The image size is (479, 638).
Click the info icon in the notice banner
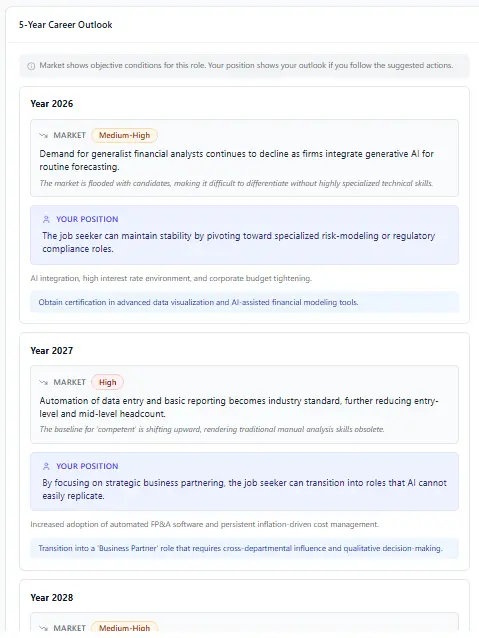pyautogui.click(x=31, y=66)
